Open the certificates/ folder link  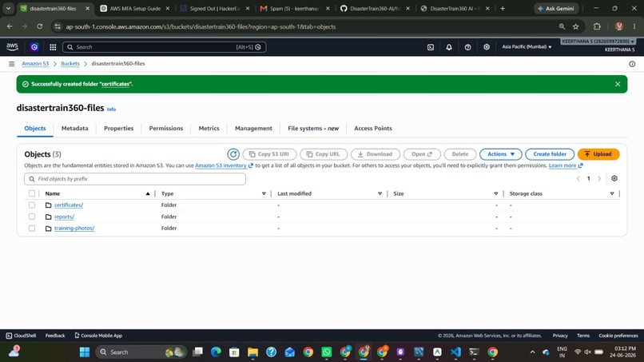69,205
